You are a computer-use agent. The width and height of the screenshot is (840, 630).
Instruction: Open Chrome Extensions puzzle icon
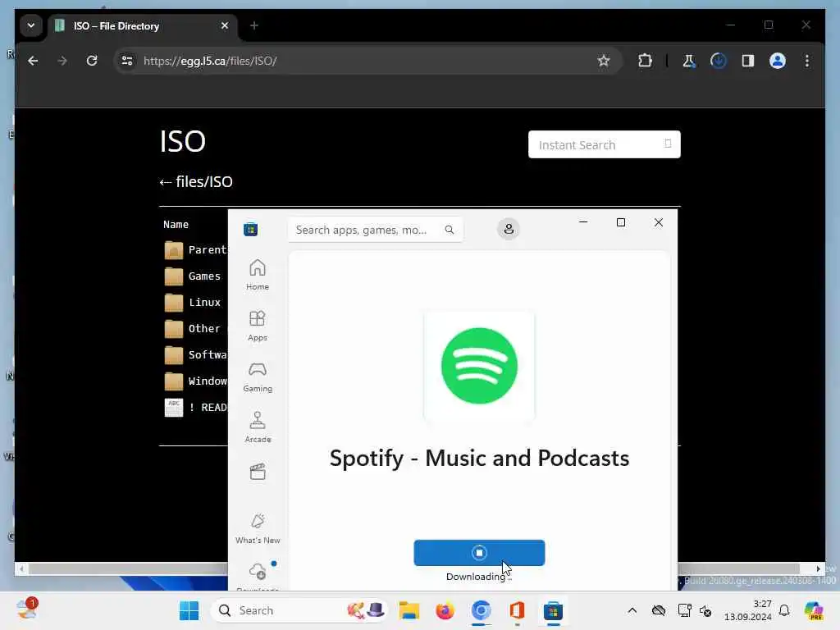[x=645, y=61]
